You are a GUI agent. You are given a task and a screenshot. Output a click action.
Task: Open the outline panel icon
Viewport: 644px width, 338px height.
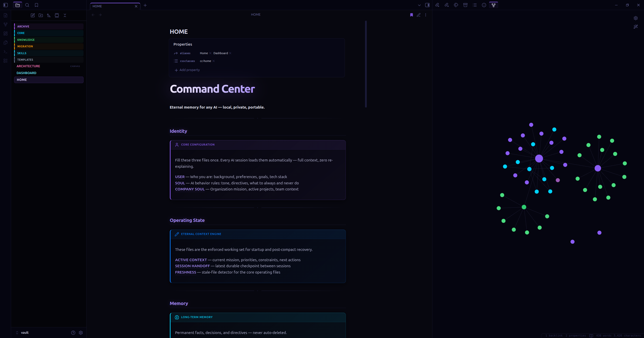tap(475, 5)
